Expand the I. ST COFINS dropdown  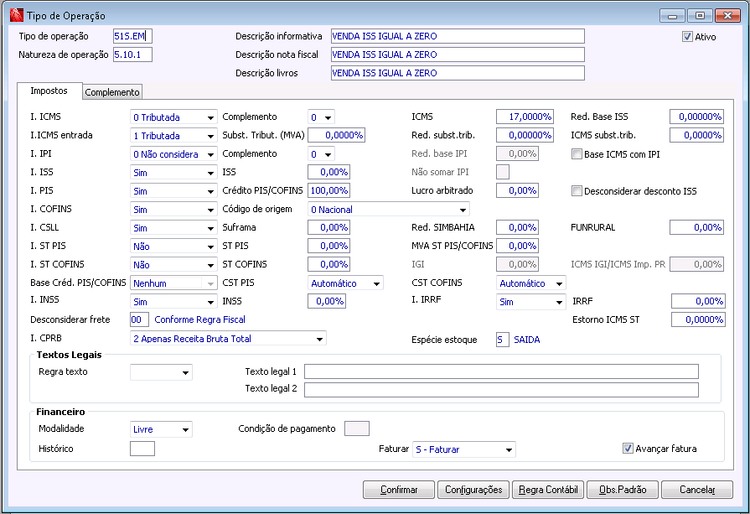[x=173, y=264]
